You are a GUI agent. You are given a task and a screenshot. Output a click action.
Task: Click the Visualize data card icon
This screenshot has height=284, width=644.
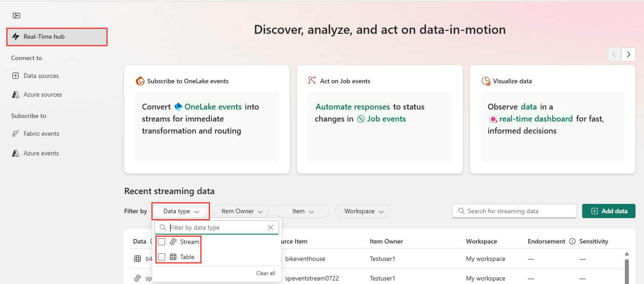coord(486,81)
